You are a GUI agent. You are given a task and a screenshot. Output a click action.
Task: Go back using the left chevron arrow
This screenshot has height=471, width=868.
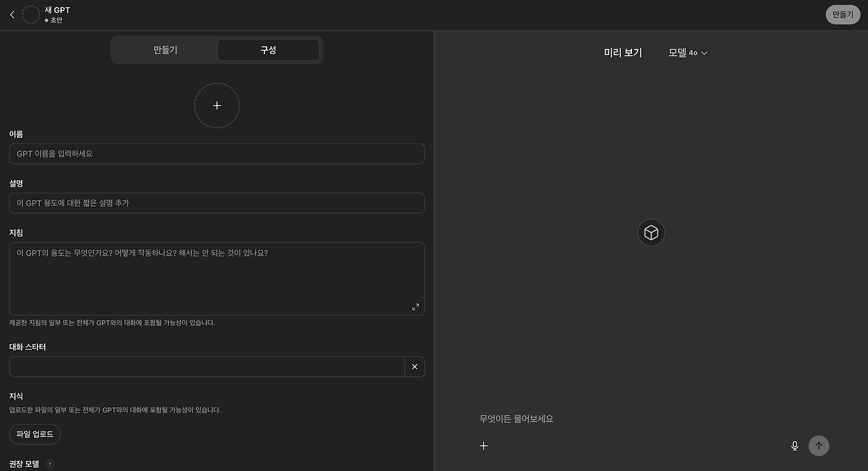tap(12, 15)
